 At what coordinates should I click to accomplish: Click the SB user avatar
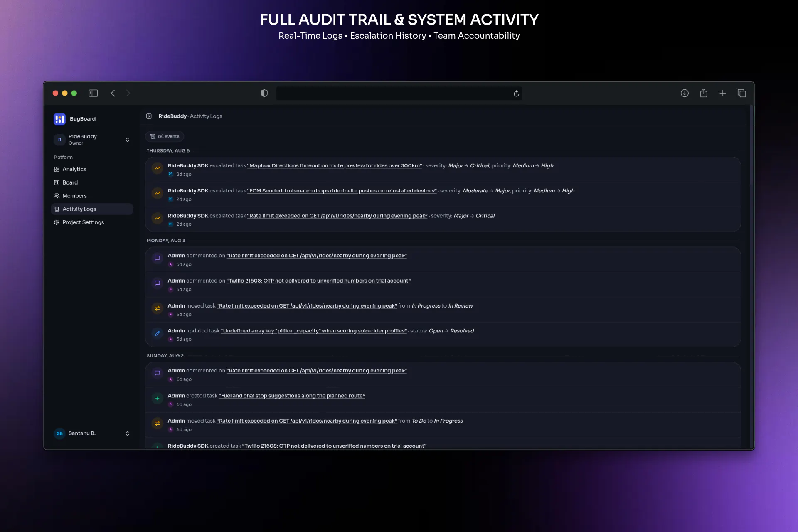tap(59, 433)
